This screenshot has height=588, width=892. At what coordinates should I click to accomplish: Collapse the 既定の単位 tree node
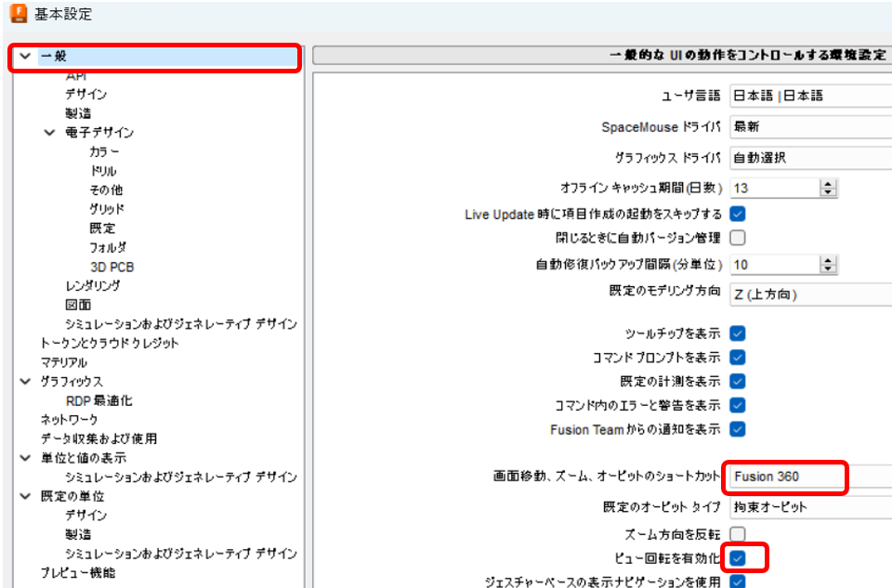tap(25, 496)
